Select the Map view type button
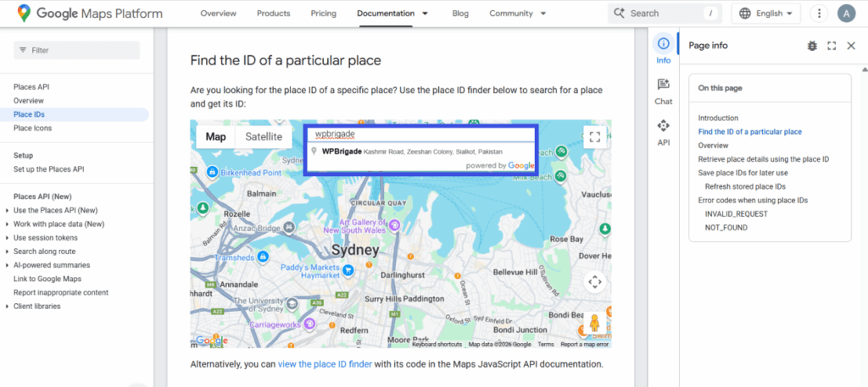Screen dimensions: 868x387 216,136
